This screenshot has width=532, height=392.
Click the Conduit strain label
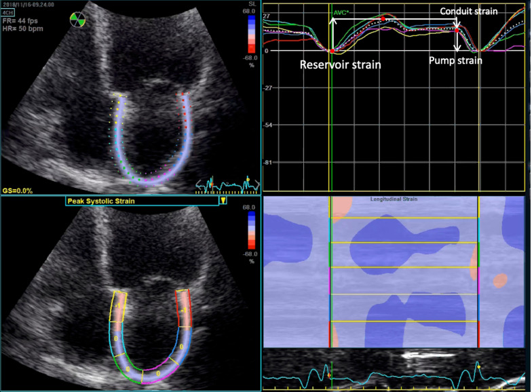tap(468, 12)
